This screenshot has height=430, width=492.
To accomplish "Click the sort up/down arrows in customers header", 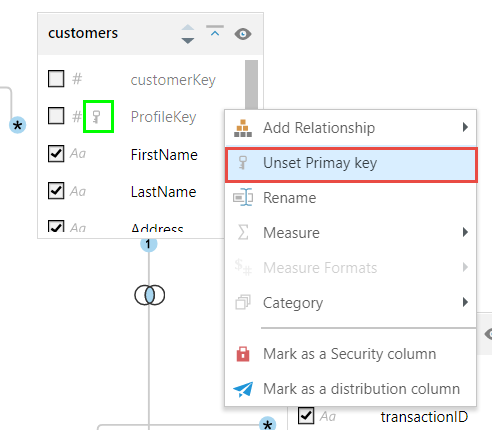I will (188, 34).
